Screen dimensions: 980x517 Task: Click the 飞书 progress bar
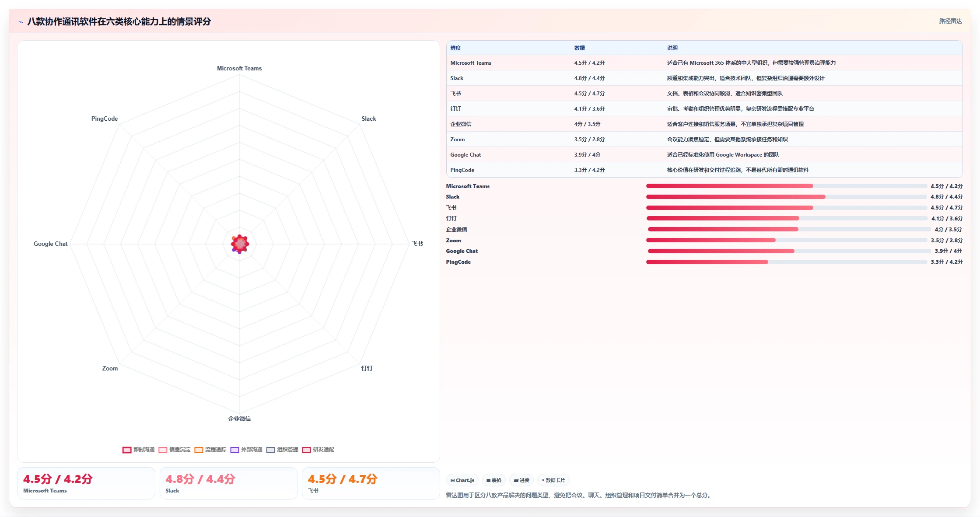click(x=787, y=208)
